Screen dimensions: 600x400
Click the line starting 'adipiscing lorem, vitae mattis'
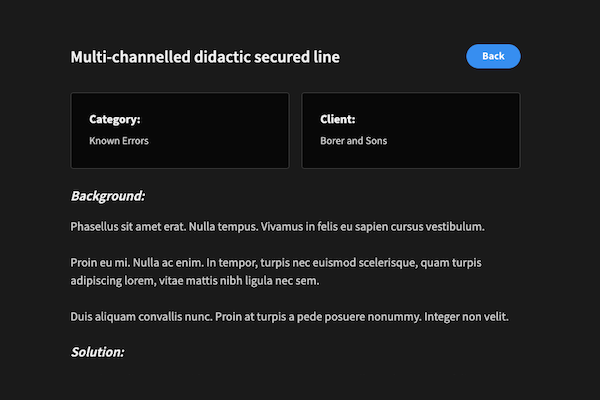tap(195, 281)
